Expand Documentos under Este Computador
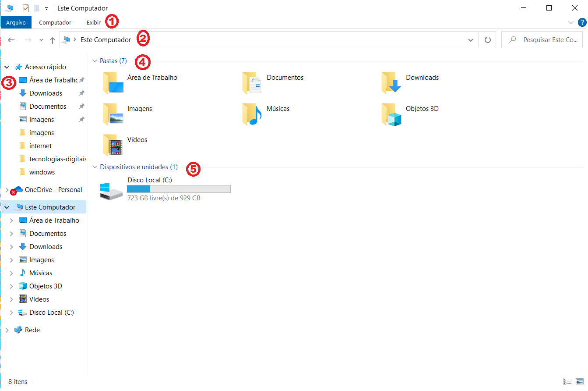Image resolution: width=588 pixels, height=391 pixels. pyautogui.click(x=12, y=234)
